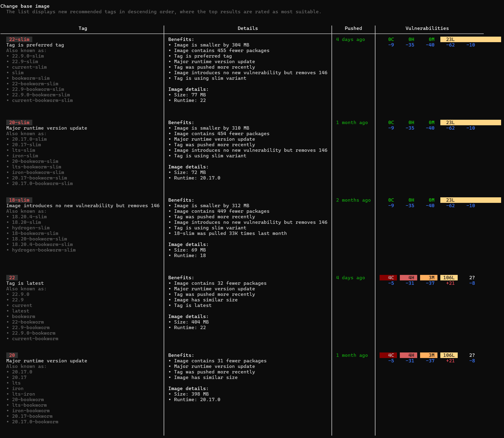Click the 20-slim tag label
Image resolution: width=504 pixels, height=438 pixels.
pos(19,122)
